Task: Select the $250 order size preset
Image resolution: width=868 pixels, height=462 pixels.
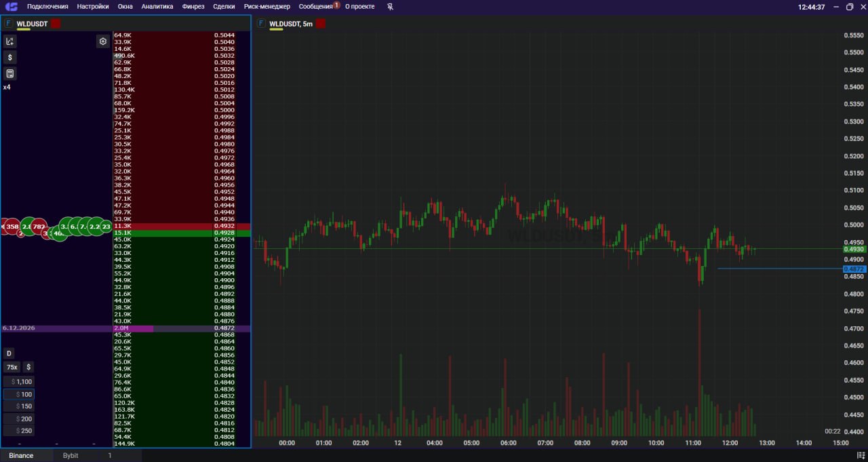Action: pyautogui.click(x=19, y=431)
